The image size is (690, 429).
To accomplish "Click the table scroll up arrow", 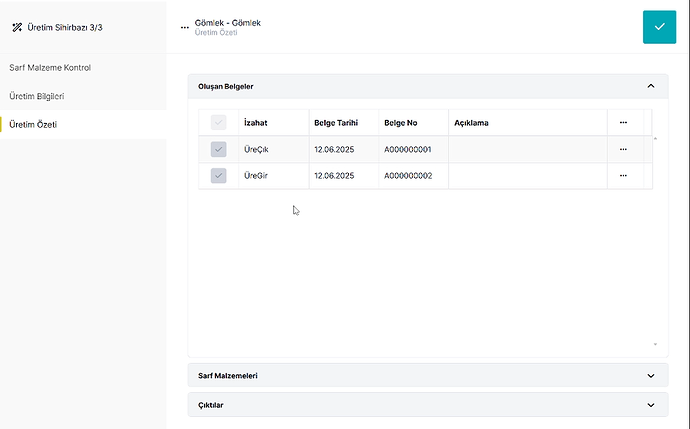I will (655, 139).
